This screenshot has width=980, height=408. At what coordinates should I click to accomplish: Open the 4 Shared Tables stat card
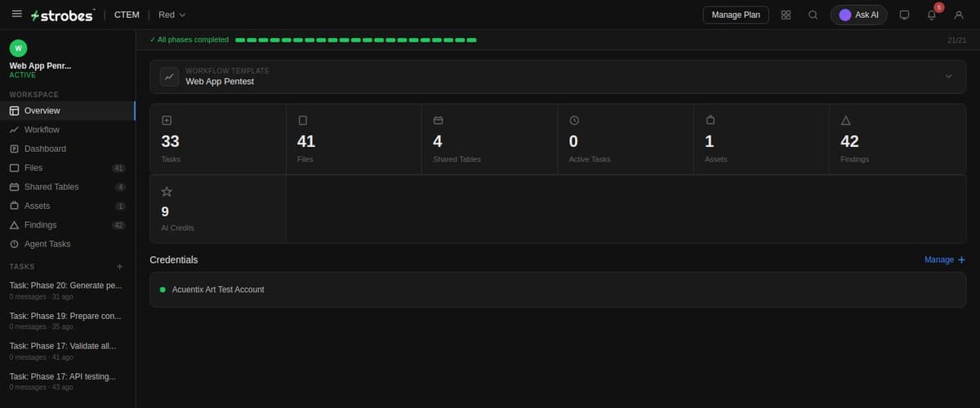pos(489,139)
